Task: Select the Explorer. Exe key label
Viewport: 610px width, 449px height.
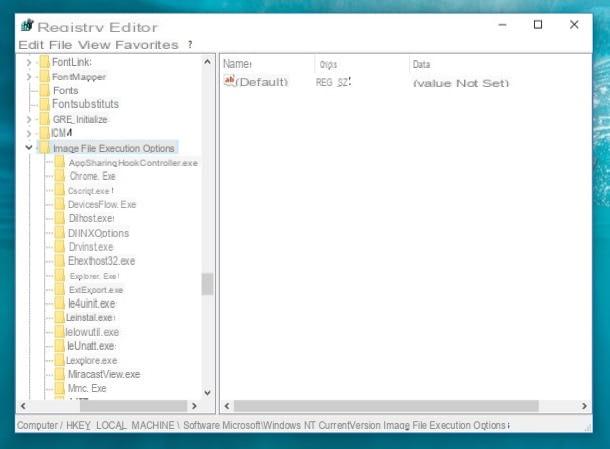Action: click(x=95, y=276)
